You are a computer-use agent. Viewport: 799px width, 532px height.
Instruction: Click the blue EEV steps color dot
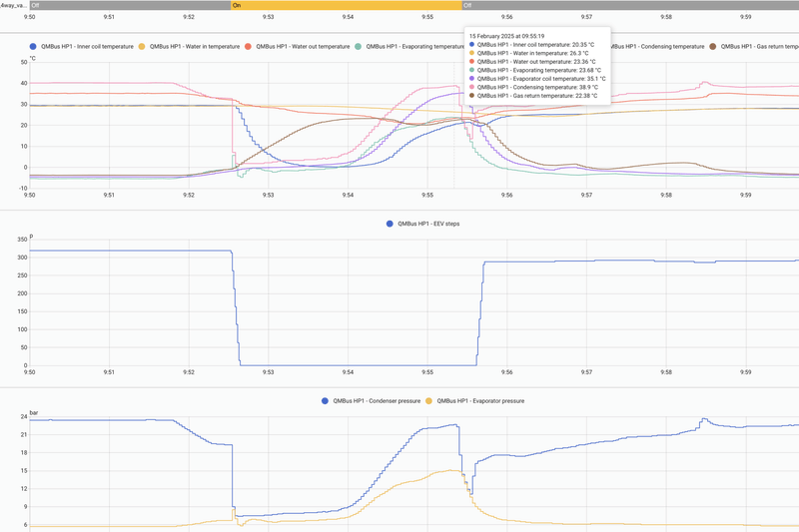(390, 224)
